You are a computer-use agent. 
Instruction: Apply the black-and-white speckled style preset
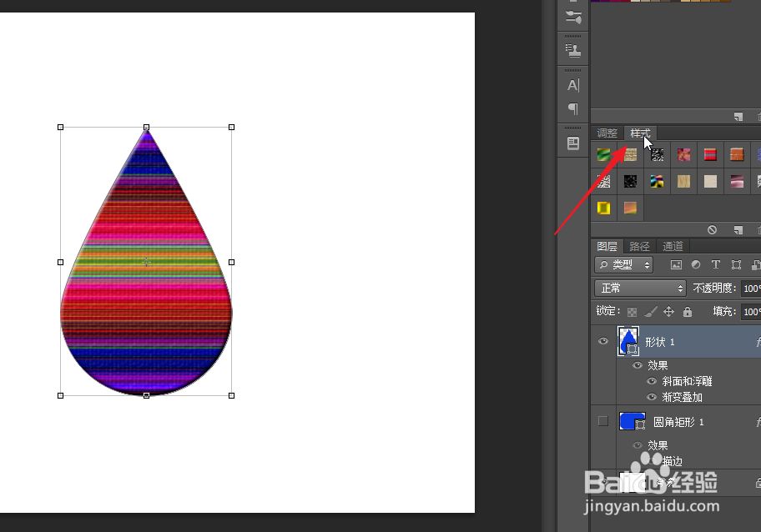pyautogui.click(x=658, y=155)
